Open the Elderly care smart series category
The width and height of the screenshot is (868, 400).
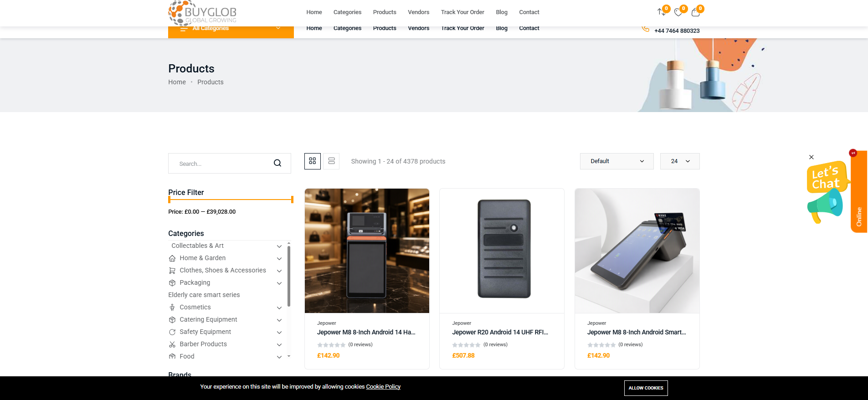(204, 295)
